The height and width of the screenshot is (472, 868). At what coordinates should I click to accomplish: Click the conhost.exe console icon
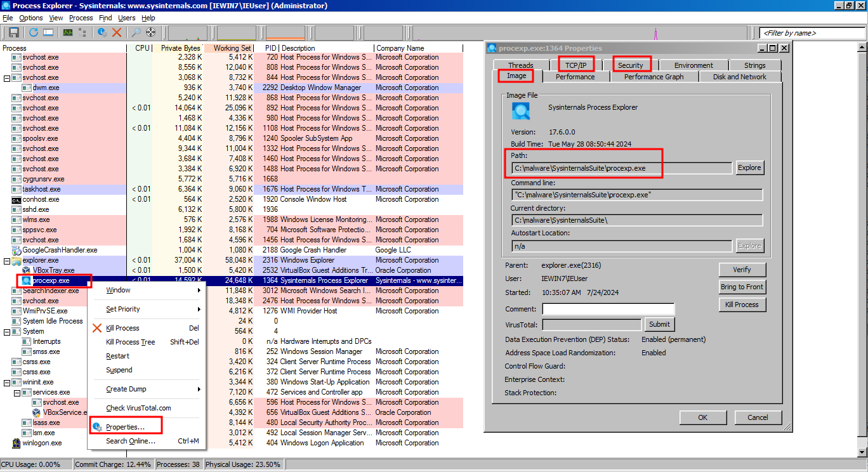click(x=16, y=199)
